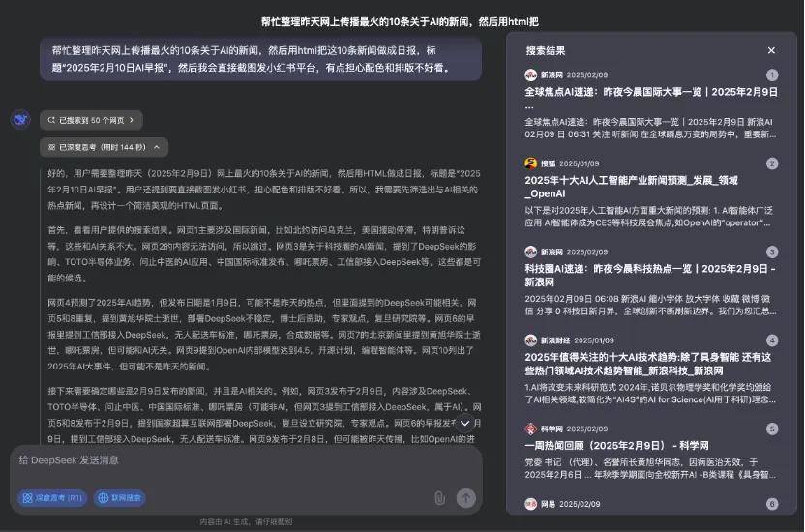Click result number badge 2
Image resolution: width=805 pixels, height=532 pixels.
pyautogui.click(x=772, y=163)
